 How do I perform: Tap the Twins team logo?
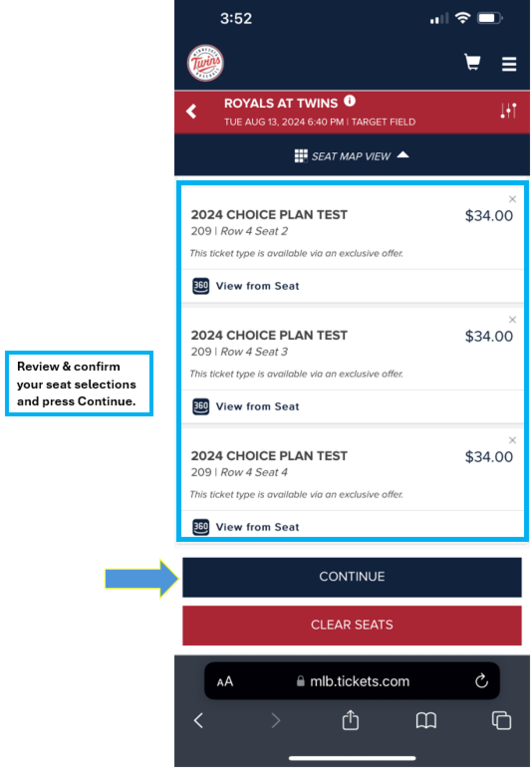[x=206, y=63]
